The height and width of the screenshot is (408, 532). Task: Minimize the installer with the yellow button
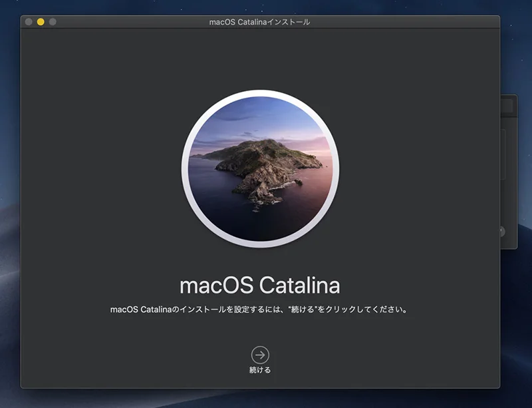tap(41, 22)
